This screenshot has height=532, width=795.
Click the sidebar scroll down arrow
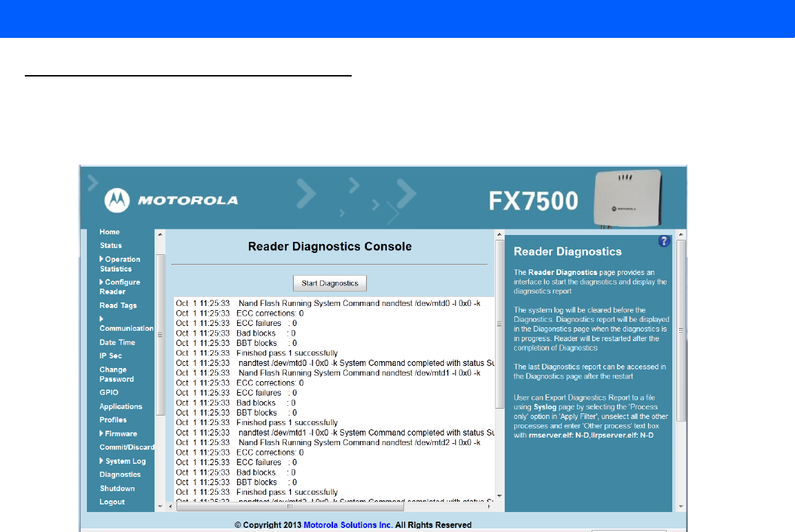click(160, 507)
